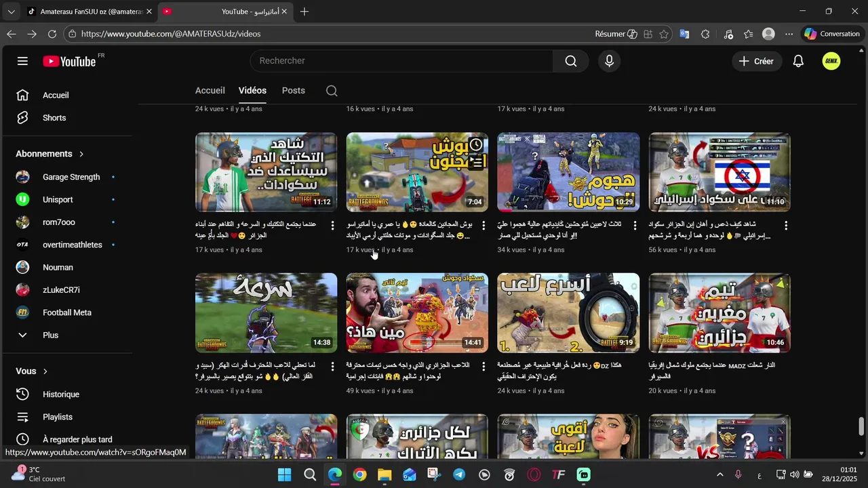868x488 pixels.
Task: Open options for the 14:38 video
Action: click(332, 367)
